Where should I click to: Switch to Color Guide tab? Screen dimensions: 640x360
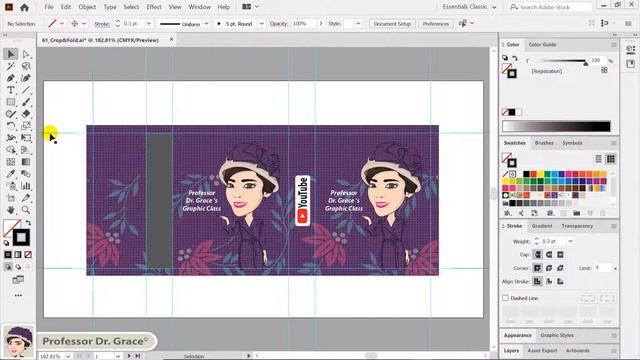[x=542, y=44]
